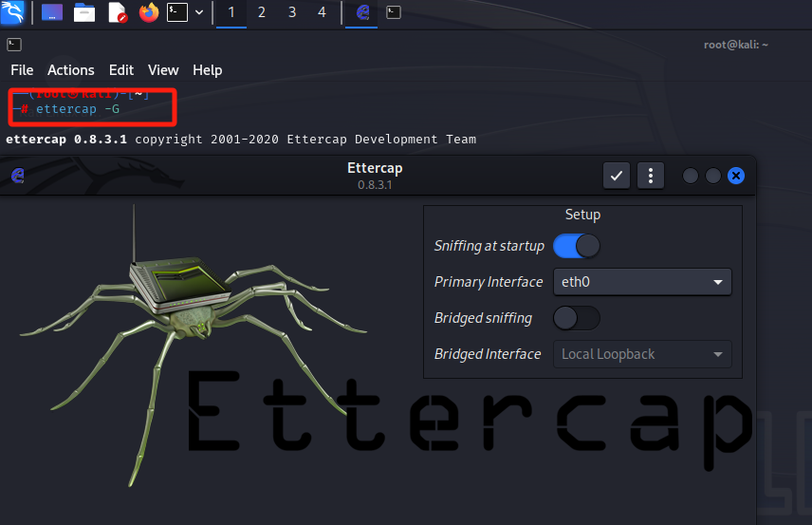Switch to workspace 1
The height and width of the screenshot is (525, 812).
231,12
